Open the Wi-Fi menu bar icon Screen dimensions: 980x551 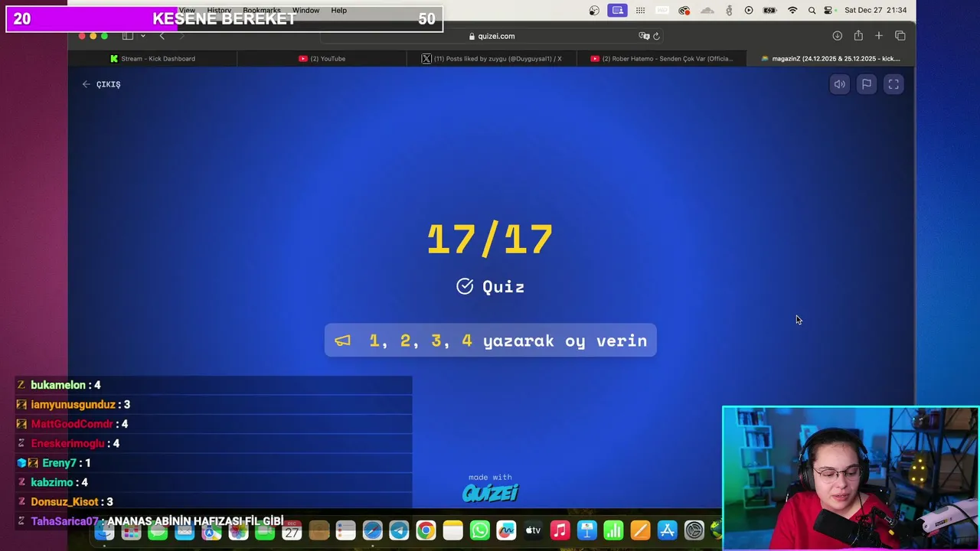(792, 10)
